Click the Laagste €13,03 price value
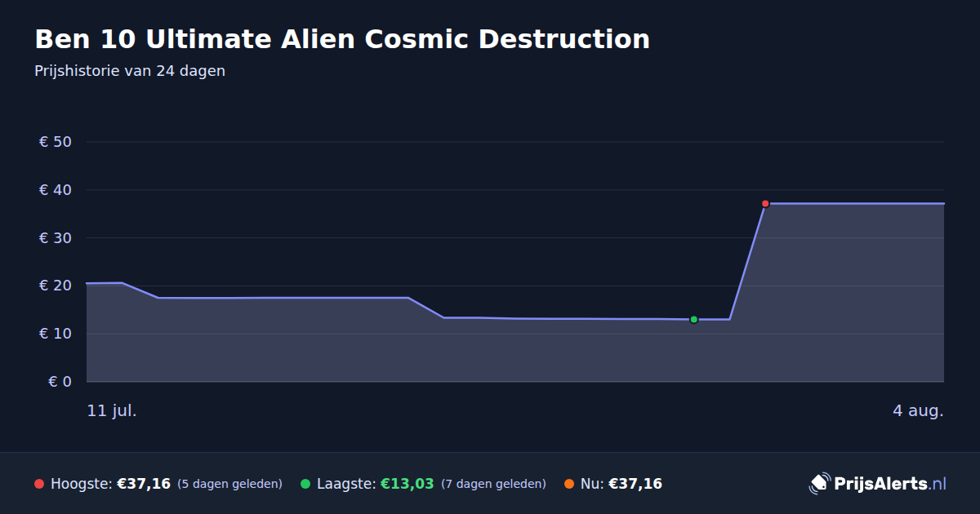Image resolution: width=980 pixels, height=514 pixels. [408, 484]
